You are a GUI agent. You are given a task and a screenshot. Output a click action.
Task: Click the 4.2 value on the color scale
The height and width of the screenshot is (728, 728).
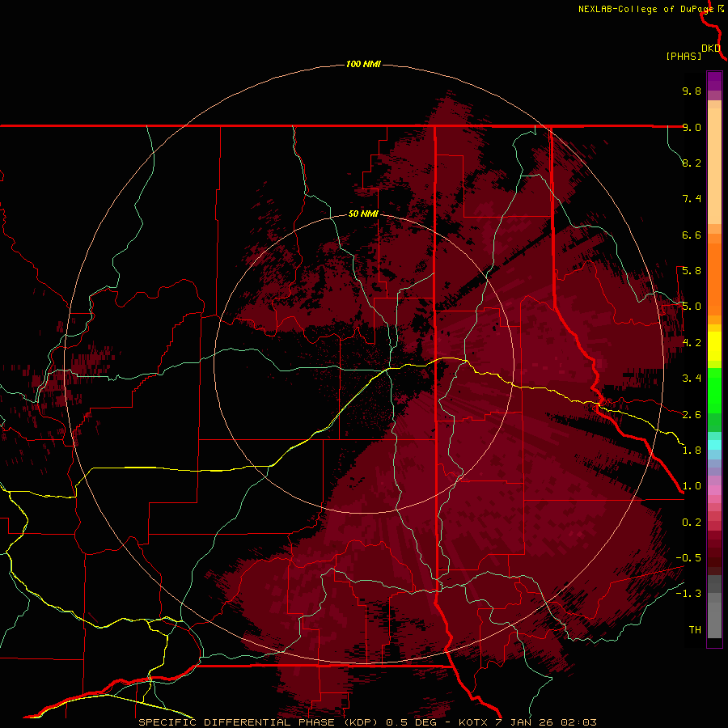click(692, 343)
